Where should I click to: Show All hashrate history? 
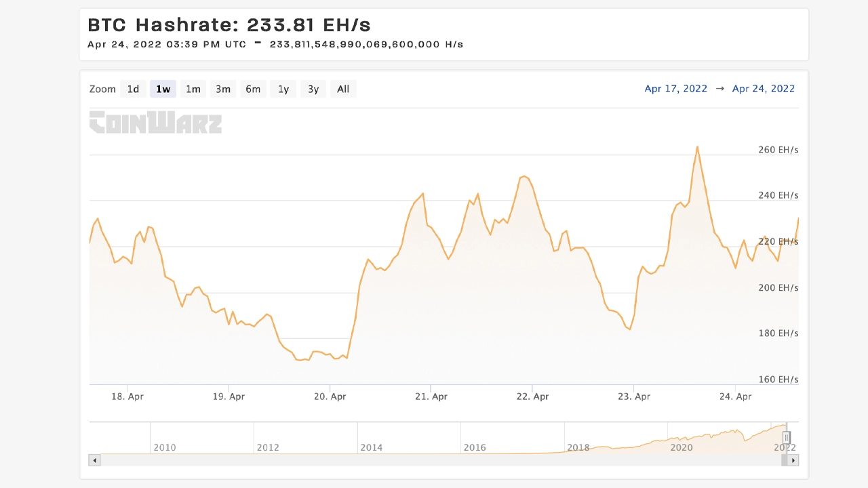pyautogui.click(x=343, y=89)
